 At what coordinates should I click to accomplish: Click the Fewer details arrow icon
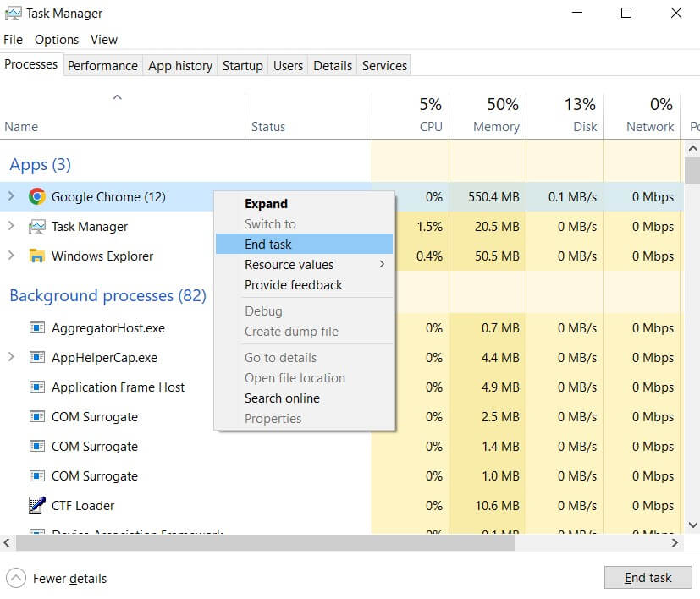click(x=16, y=579)
